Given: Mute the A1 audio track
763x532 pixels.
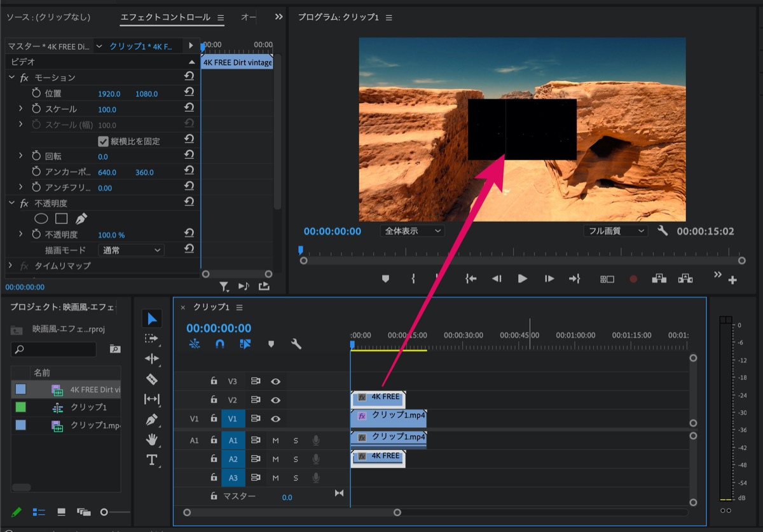Looking at the screenshot, I should click(275, 440).
